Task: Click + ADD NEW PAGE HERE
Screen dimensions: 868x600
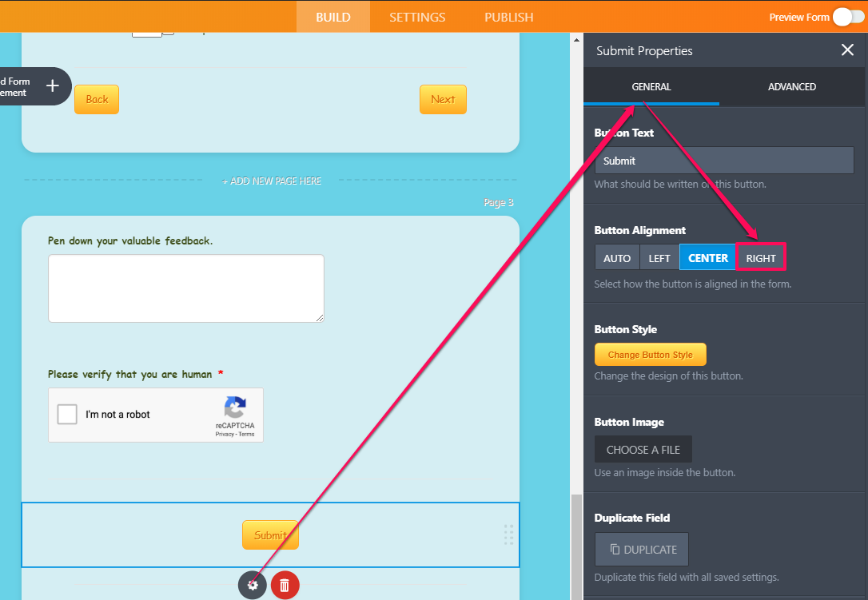Action: pos(271,181)
